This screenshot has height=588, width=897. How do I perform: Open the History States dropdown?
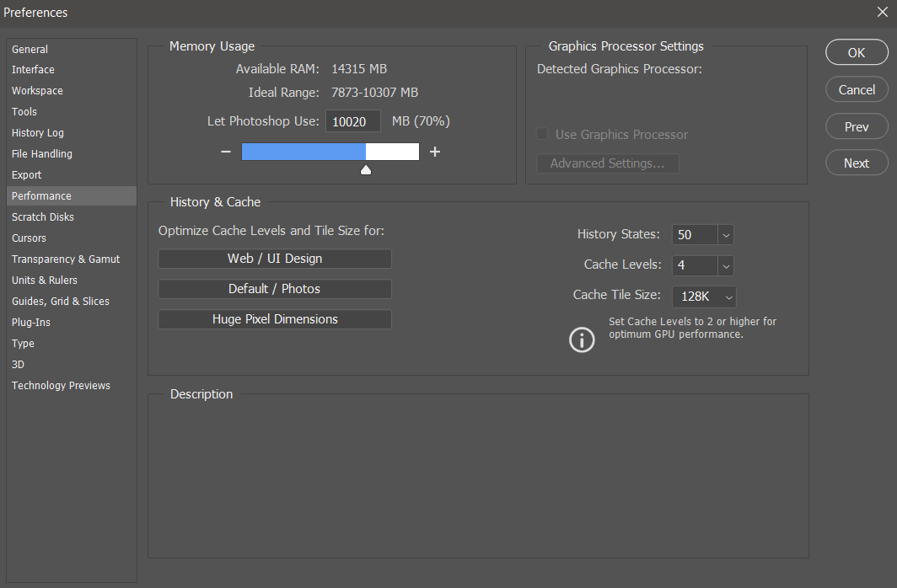click(725, 235)
